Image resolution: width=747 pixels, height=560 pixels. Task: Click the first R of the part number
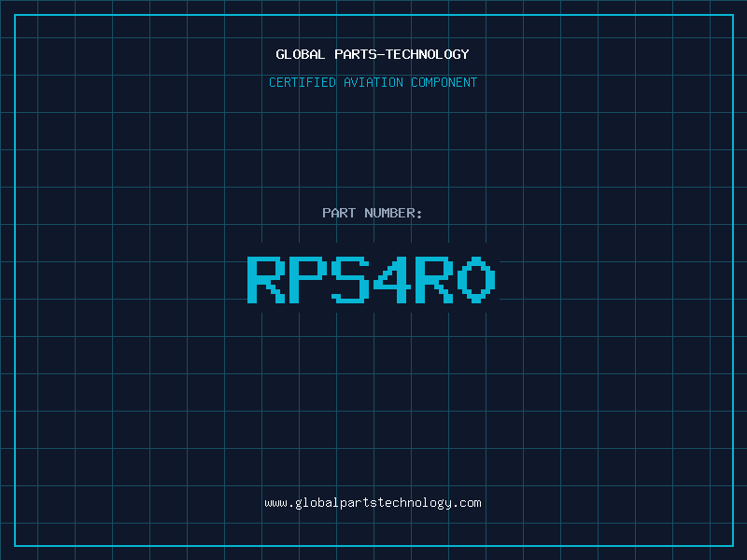pyautogui.click(x=266, y=279)
